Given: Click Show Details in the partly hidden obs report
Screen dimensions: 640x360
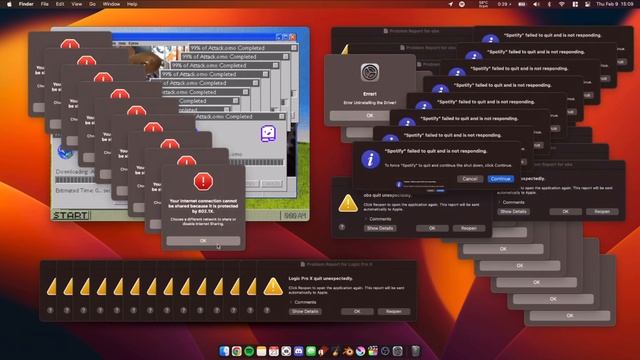Looking at the screenshot, I should [x=513, y=211].
